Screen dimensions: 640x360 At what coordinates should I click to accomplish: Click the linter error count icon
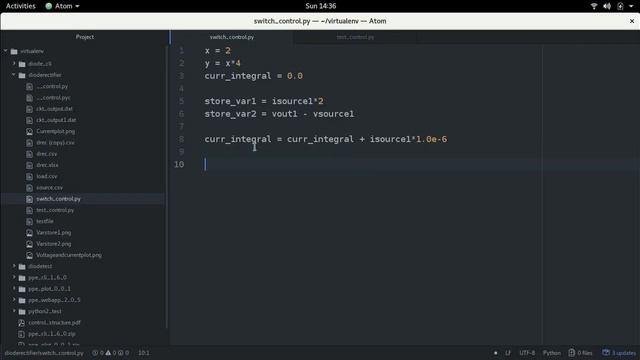pyautogui.click(x=95, y=353)
